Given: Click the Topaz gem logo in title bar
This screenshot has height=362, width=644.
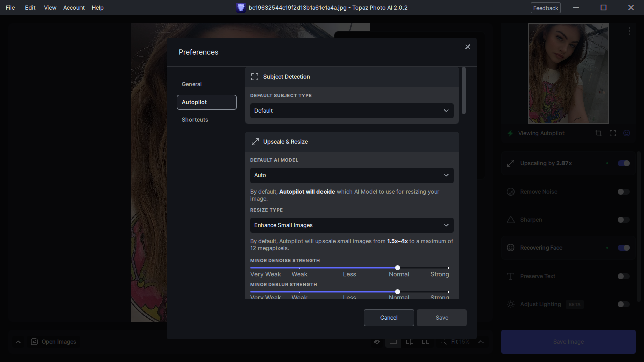Looking at the screenshot, I should tap(241, 8).
